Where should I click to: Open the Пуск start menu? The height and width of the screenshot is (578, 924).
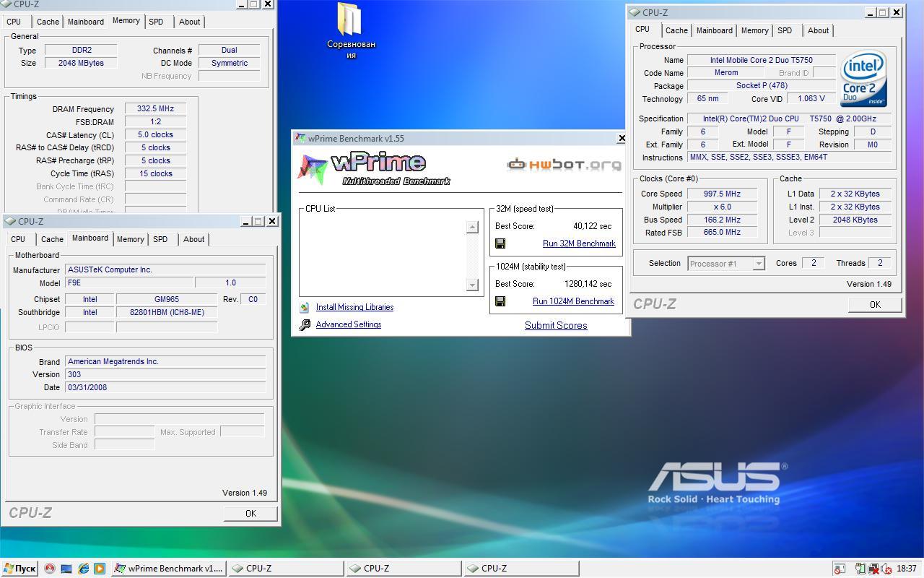point(19,569)
